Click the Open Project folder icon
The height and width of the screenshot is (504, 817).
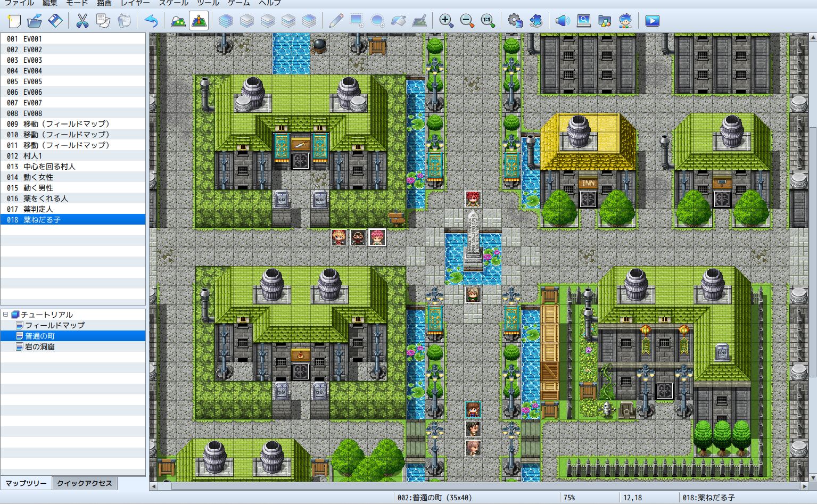[x=35, y=21]
